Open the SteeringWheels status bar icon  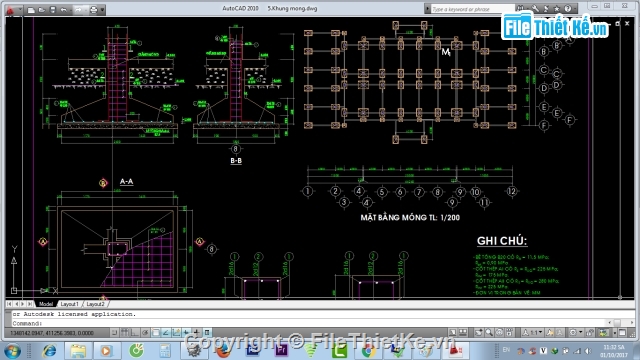click(x=499, y=332)
